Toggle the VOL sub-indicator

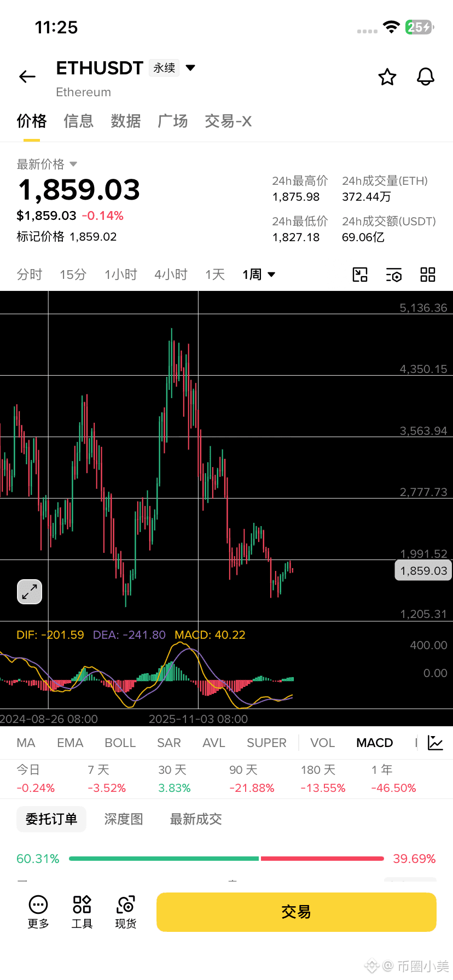pos(322,743)
